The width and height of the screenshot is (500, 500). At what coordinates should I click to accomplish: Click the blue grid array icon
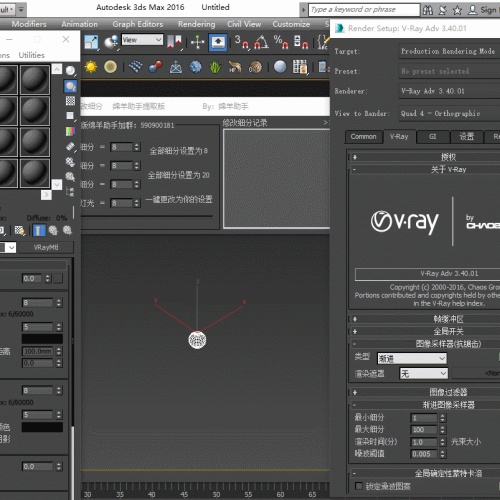coord(135,67)
